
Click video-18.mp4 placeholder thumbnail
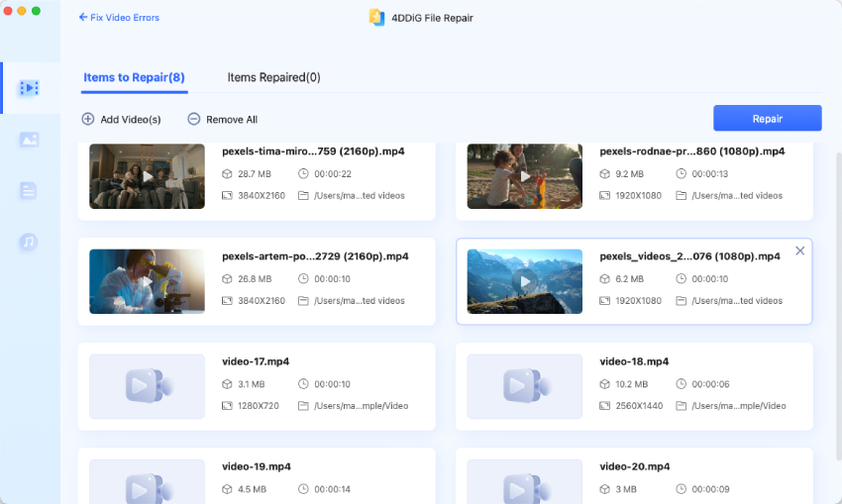click(x=525, y=386)
